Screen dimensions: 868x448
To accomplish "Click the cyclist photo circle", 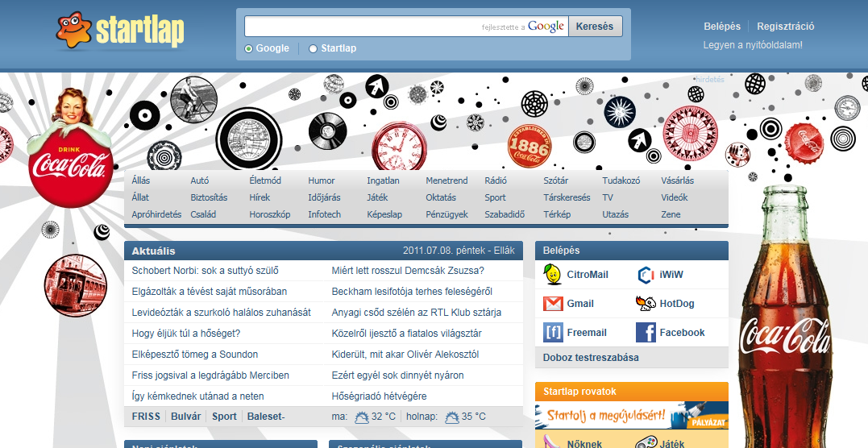I will [193, 99].
